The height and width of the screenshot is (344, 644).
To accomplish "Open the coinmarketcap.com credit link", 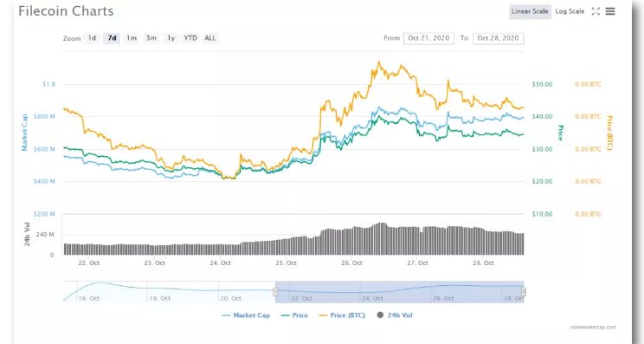I will coord(593,328).
